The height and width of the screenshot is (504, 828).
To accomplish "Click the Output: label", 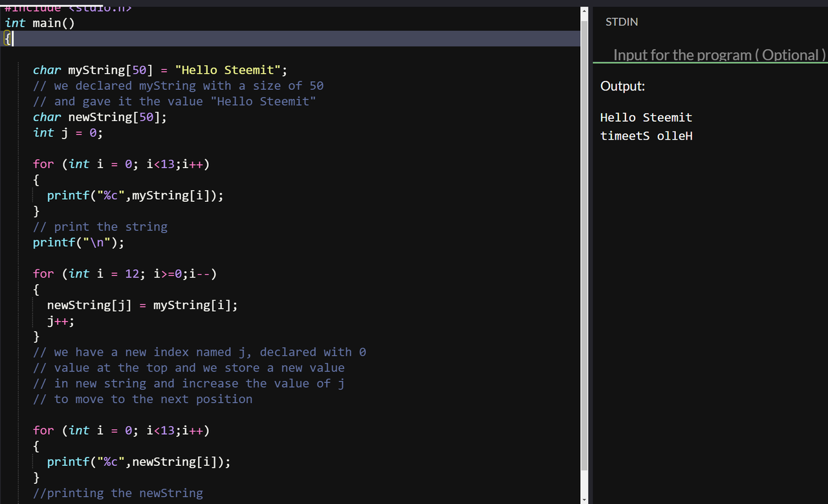I will click(x=622, y=86).
